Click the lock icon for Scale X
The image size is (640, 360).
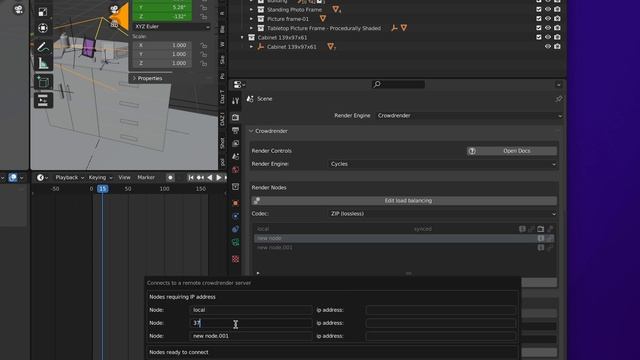click(x=203, y=45)
